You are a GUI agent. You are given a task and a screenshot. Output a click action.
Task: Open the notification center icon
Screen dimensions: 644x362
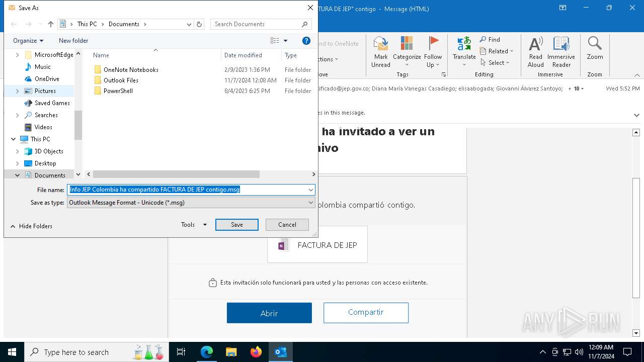click(x=627, y=352)
